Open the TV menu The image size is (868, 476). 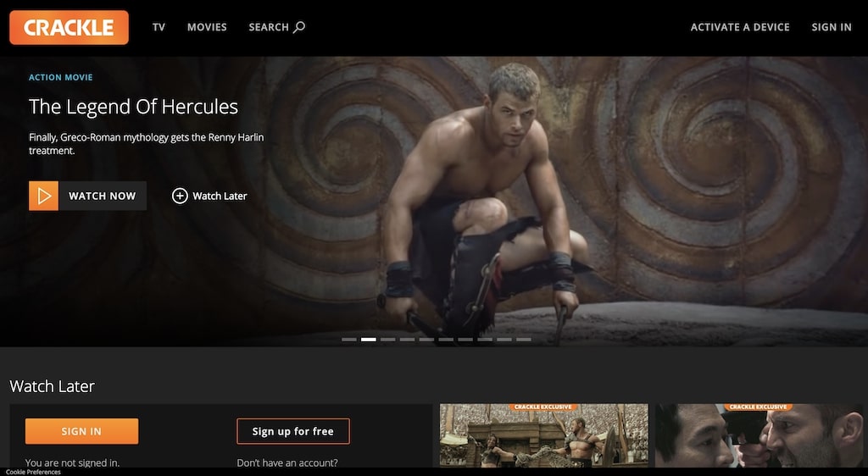tap(159, 27)
